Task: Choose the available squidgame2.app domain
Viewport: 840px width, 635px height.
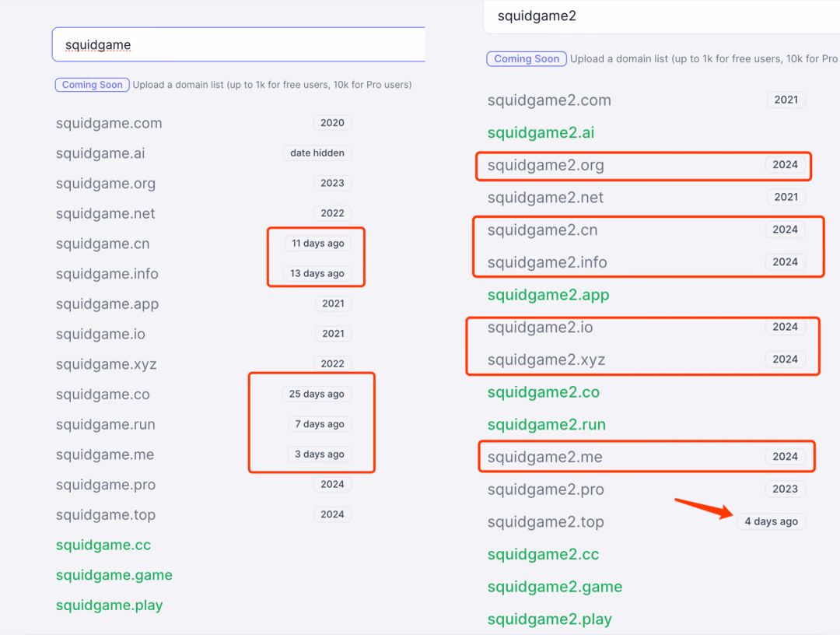Action: [548, 295]
